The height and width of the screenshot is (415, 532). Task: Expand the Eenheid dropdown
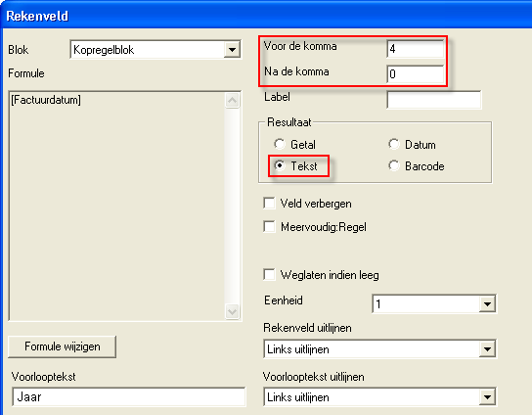click(x=487, y=304)
